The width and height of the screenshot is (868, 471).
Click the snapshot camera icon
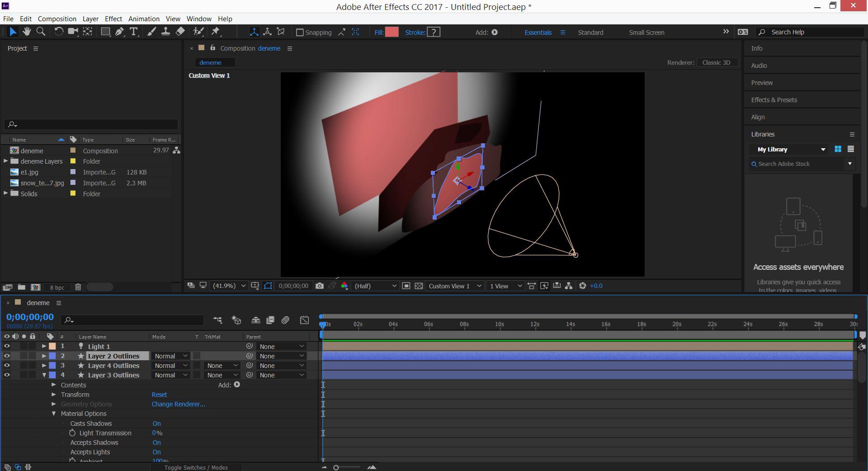pos(320,286)
